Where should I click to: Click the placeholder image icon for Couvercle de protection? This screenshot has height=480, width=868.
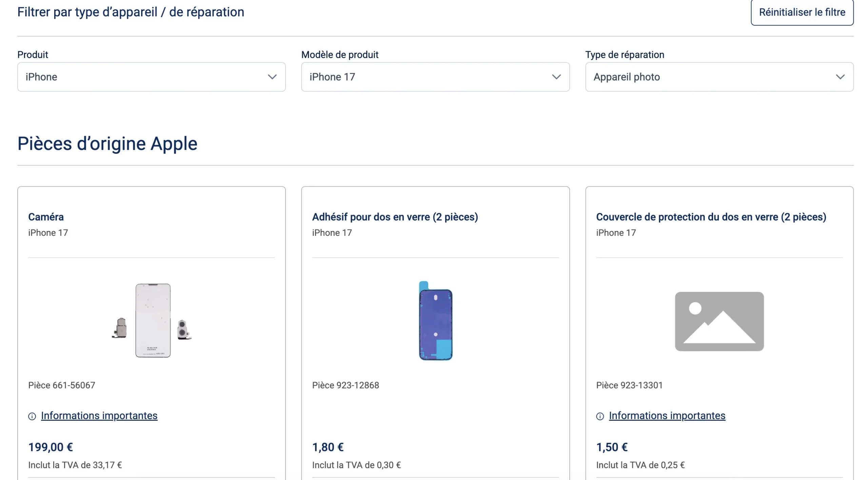click(719, 321)
